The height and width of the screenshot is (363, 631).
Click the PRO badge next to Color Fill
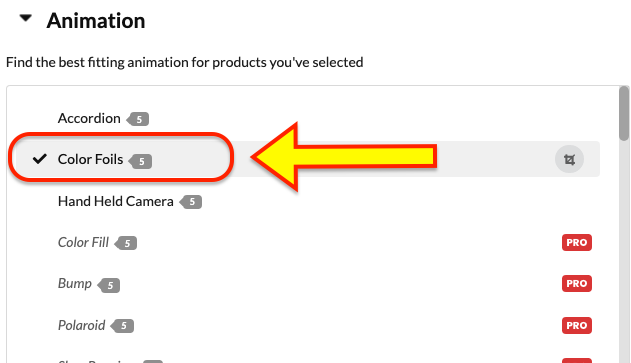point(577,242)
